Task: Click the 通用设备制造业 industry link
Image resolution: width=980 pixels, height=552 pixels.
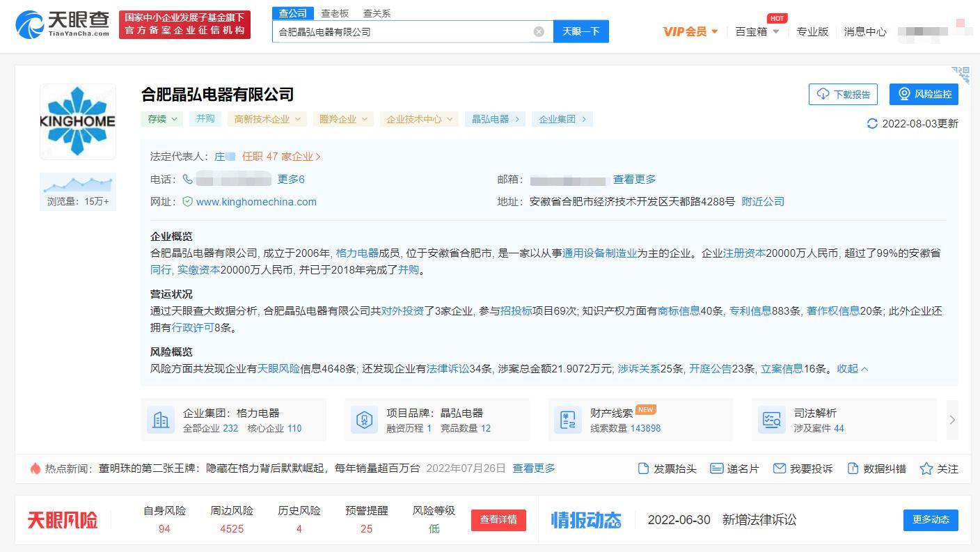Action: click(599, 253)
